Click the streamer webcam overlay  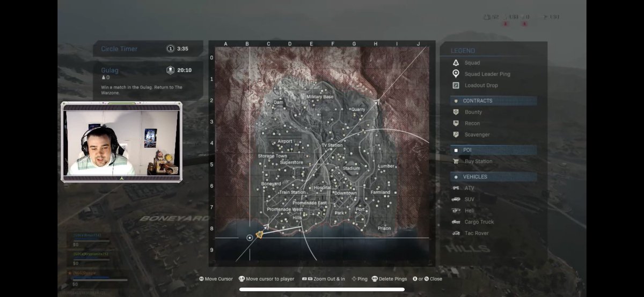(121, 143)
